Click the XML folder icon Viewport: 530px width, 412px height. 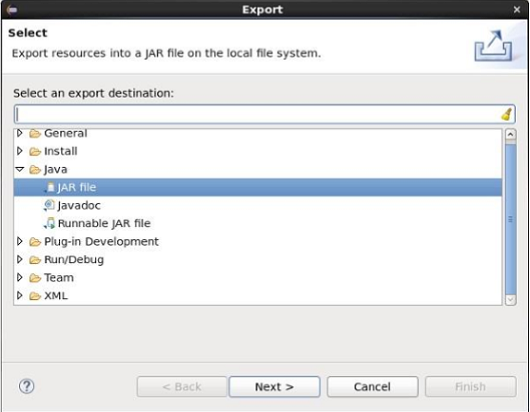tap(35, 296)
